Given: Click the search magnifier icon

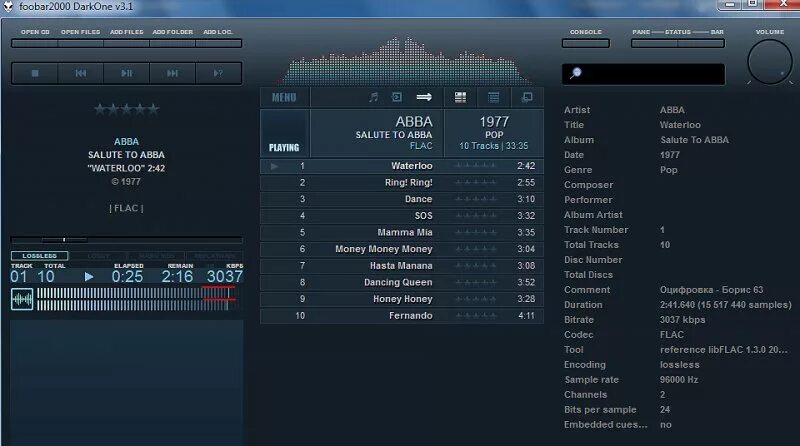Looking at the screenshot, I should [576, 73].
